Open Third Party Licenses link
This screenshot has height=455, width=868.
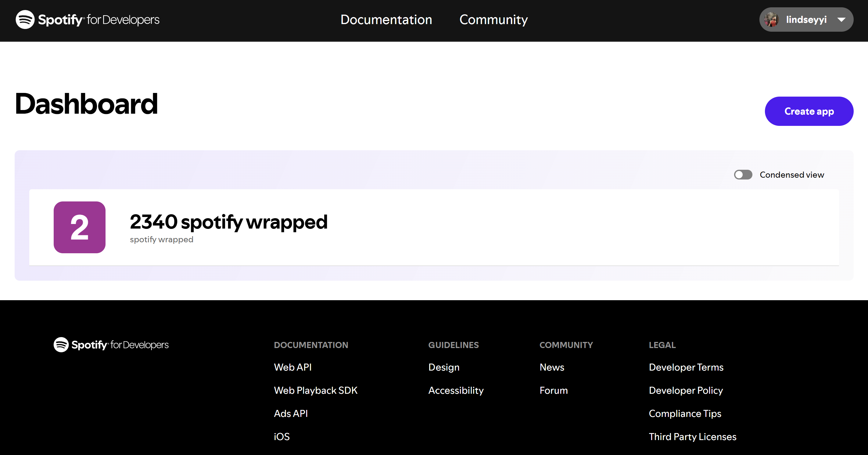pyautogui.click(x=692, y=437)
